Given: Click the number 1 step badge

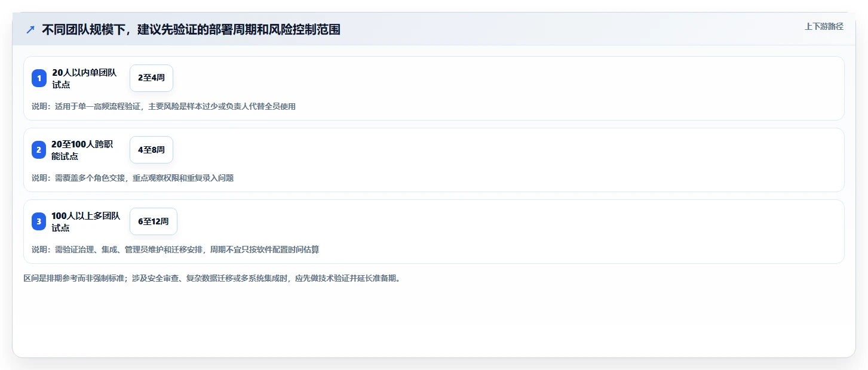Looking at the screenshot, I should point(39,78).
